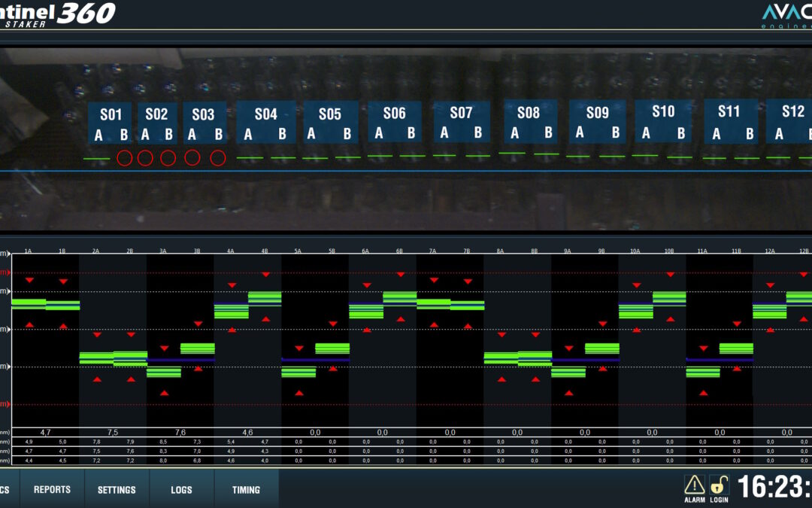Click chart column header 11B

736,251
